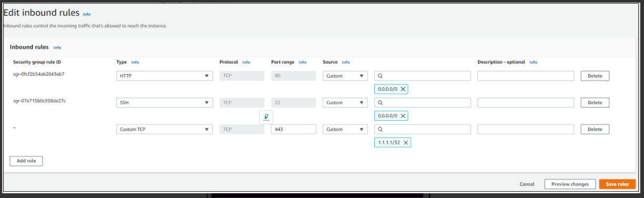
Task: Click the disabled TCP protocol field in HTTP rule
Action: click(x=242, y=76)
